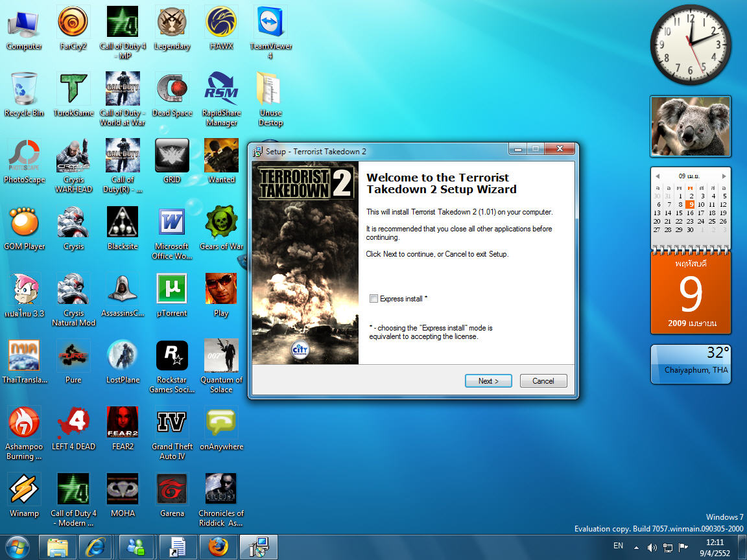The width and height of the screenshot is (747, 560).
Task: Check the Express install checkbox
Action: (x=373, y=299)
